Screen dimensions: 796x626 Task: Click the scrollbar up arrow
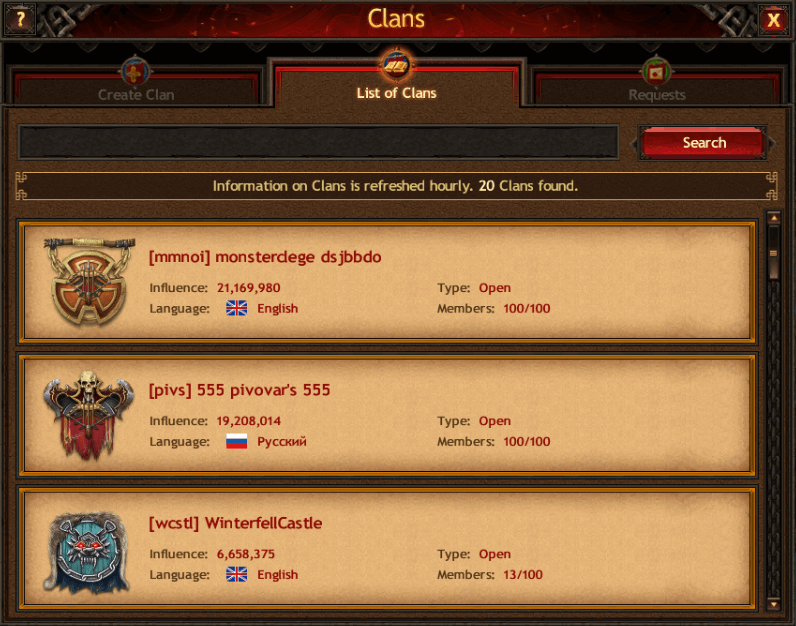pyautogui.click(x=774, y=218)
